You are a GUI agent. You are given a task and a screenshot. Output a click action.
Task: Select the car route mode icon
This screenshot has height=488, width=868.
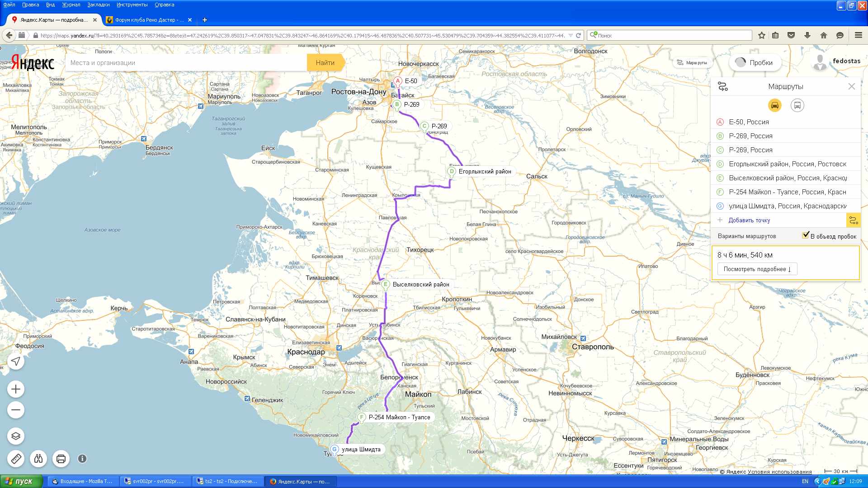(774, 105)
